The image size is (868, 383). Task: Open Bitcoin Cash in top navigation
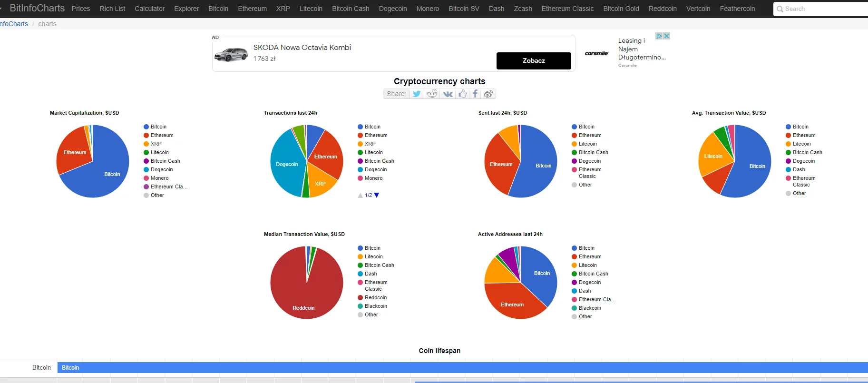tap(351, 9)
